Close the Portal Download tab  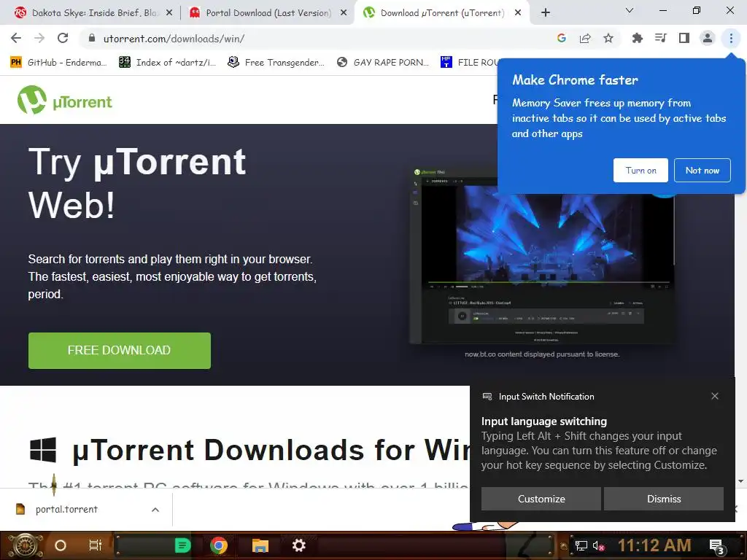tap(344, 13)
